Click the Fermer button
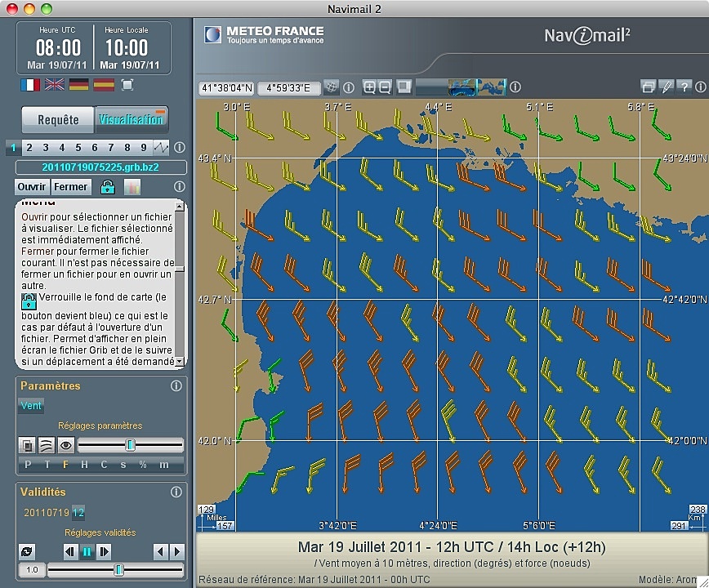709x588 pixels. click(71, 187)
